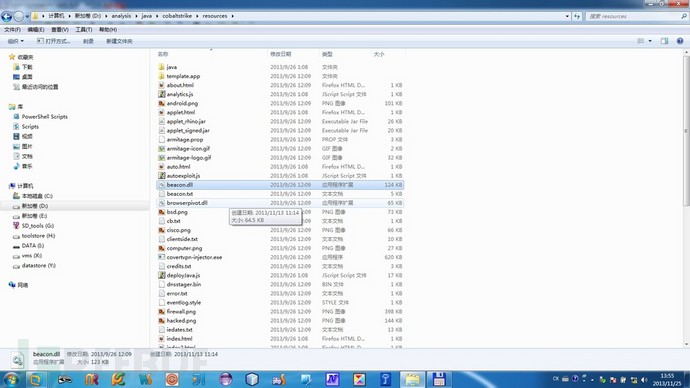
Task: Open the view options dropdown arrow
Action: tap(650, 41)
